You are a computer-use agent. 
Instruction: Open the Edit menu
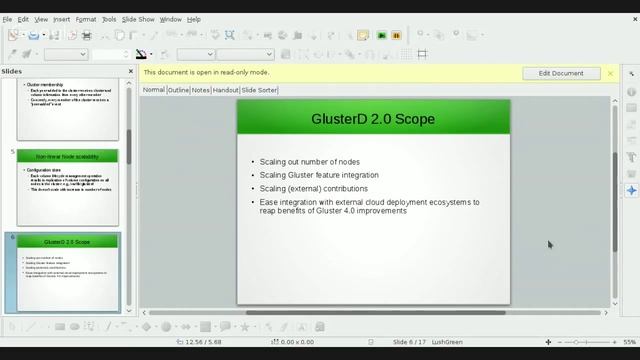coord(23,19)
